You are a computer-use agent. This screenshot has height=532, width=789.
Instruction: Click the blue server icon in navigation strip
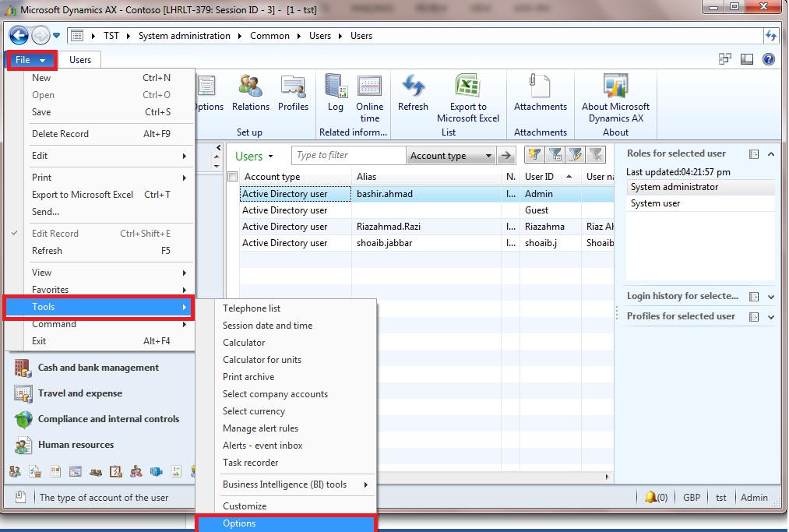pos(156,471)
